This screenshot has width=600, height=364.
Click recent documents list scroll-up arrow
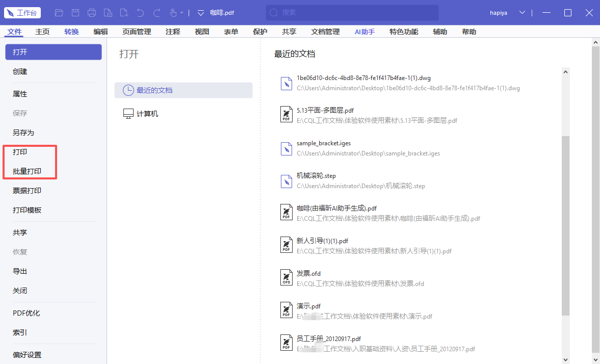pos(565,72)
